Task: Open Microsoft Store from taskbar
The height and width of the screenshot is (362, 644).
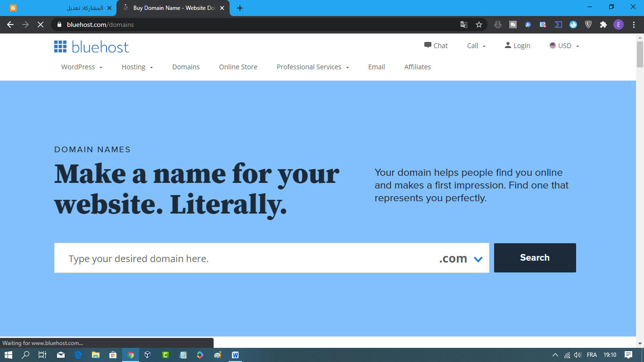Action: coord(113,355)
